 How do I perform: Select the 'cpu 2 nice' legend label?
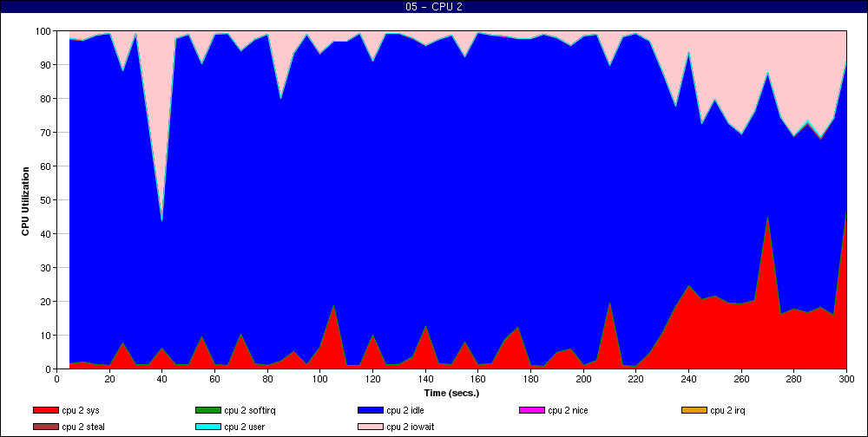568,411
